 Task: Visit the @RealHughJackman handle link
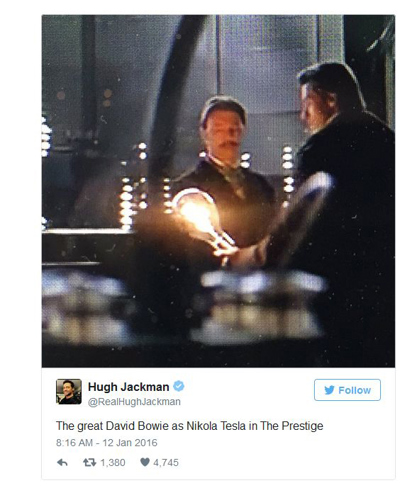134,402
